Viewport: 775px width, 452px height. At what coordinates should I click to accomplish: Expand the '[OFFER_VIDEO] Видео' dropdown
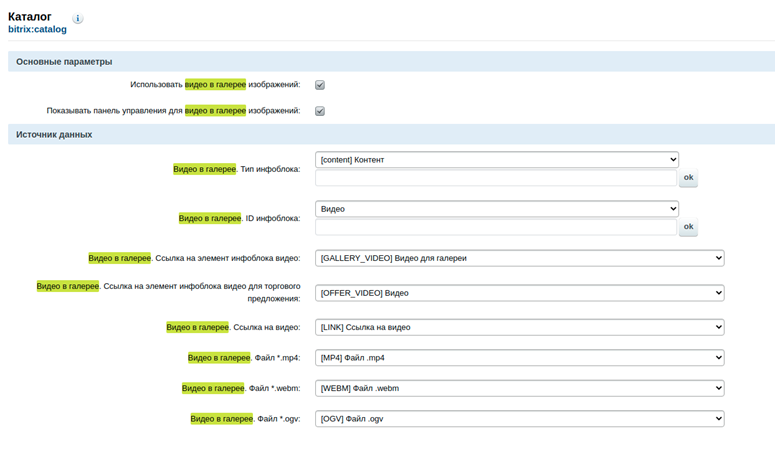[x=519, y=293]
